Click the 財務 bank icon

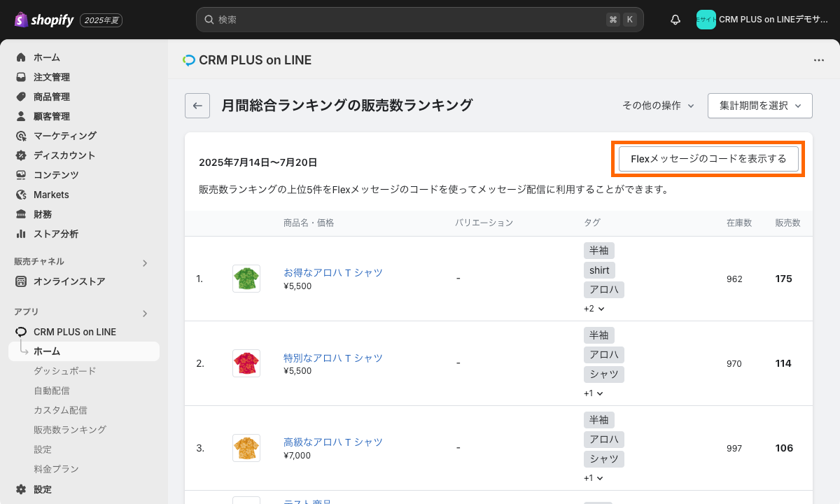pyautogui.click(x=21, y=214)
